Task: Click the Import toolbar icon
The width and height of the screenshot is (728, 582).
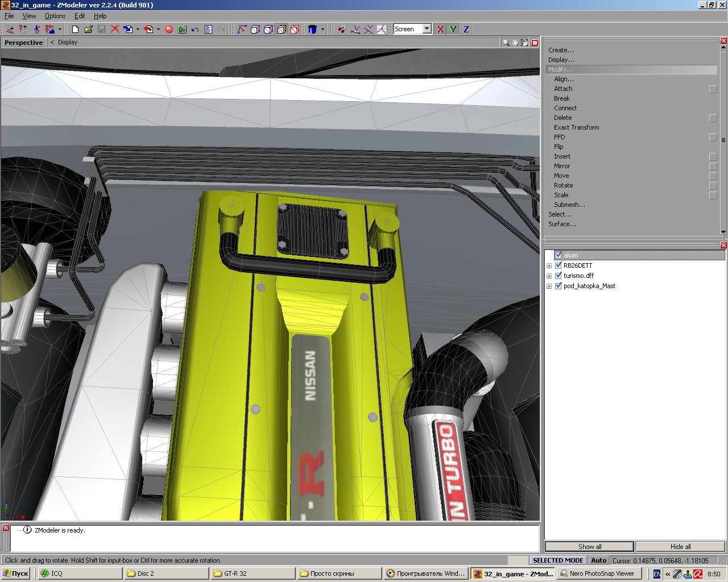Action: point(128,29)
